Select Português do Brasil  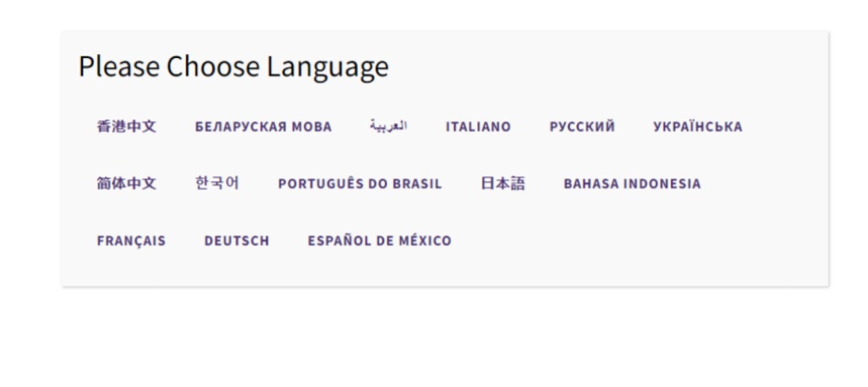click(x=360, y=184)
